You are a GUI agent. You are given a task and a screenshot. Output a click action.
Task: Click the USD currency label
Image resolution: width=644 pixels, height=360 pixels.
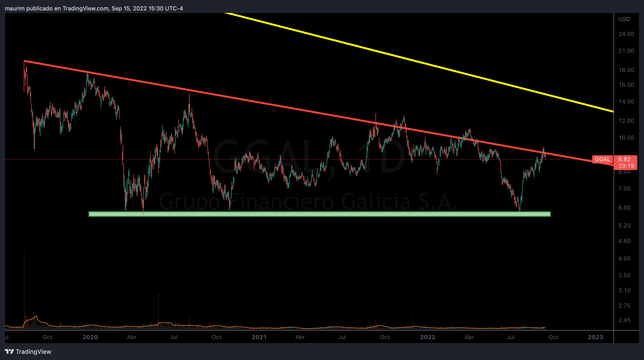point(624,19)
